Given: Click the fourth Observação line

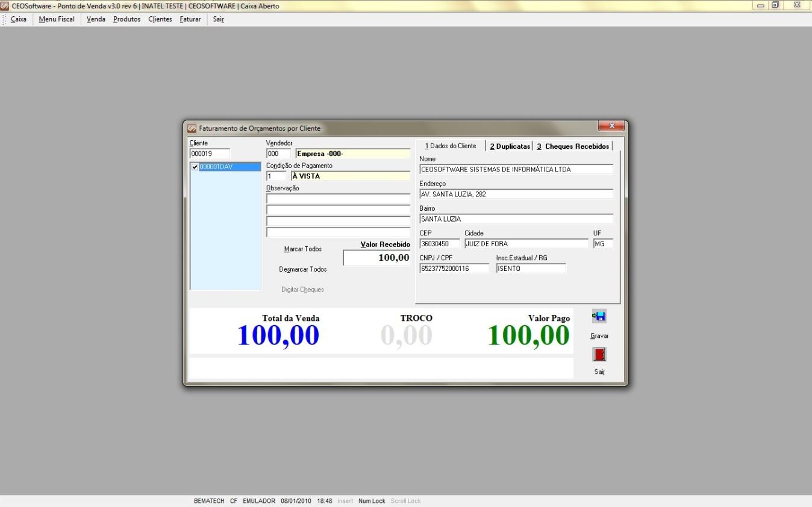Looking at the screenshot, I should pos(338,232).
